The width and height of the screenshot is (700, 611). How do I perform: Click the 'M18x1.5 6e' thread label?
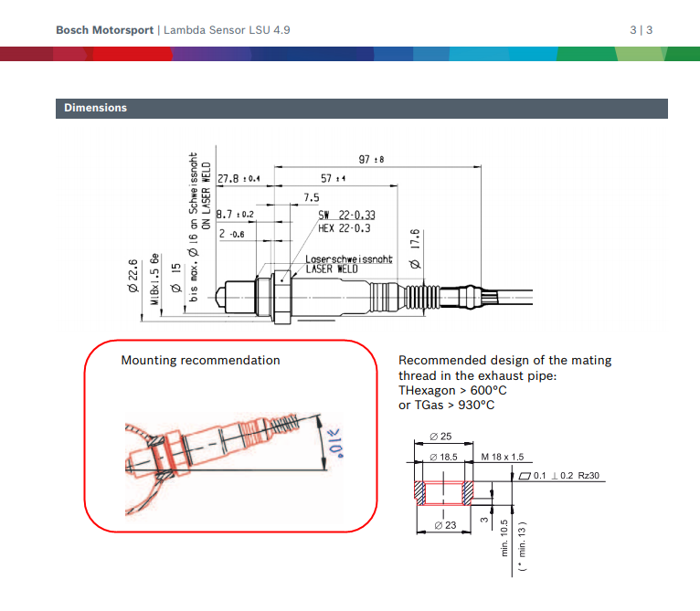[154, 279]
